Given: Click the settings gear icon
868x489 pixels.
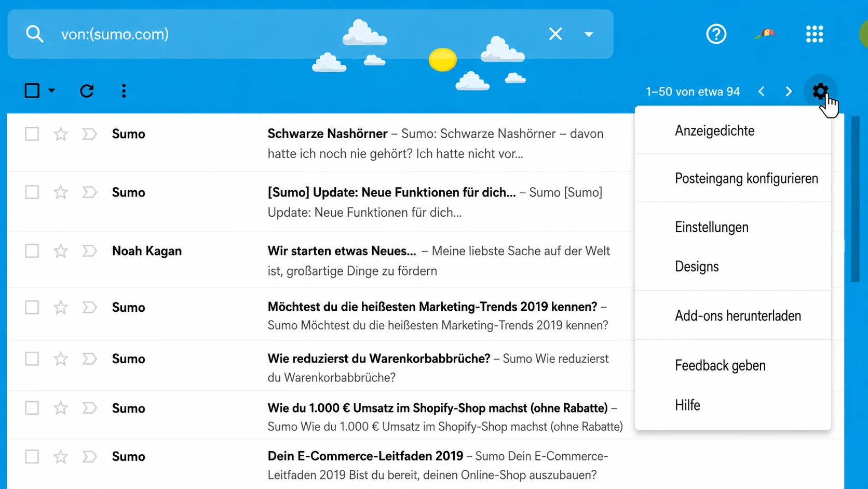Looking at the screenshot, I should (820, 91).
